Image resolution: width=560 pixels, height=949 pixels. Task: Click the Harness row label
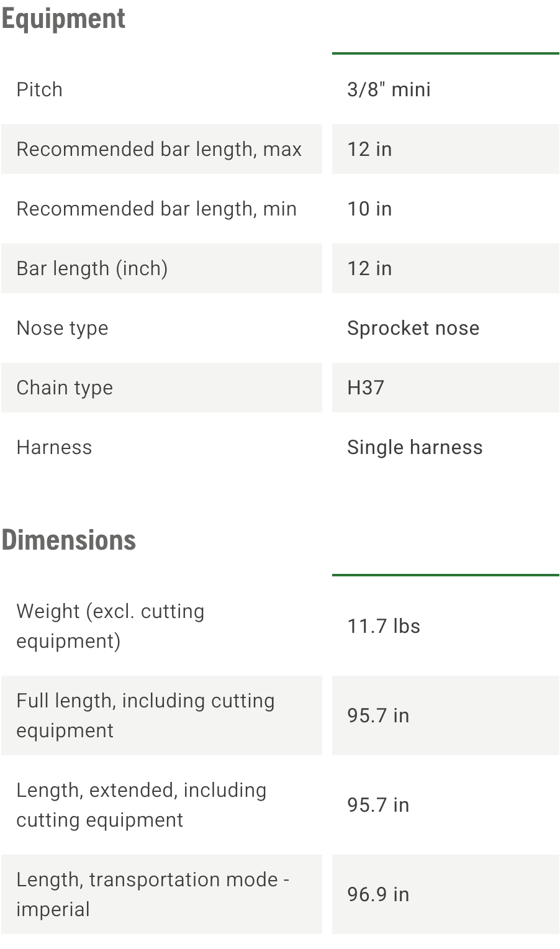click(x=55, y=447)
